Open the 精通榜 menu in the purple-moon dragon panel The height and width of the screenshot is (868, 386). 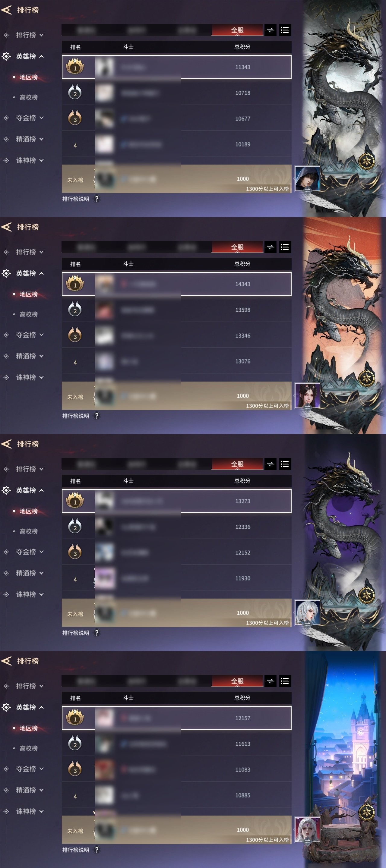(x=30, y=573)
